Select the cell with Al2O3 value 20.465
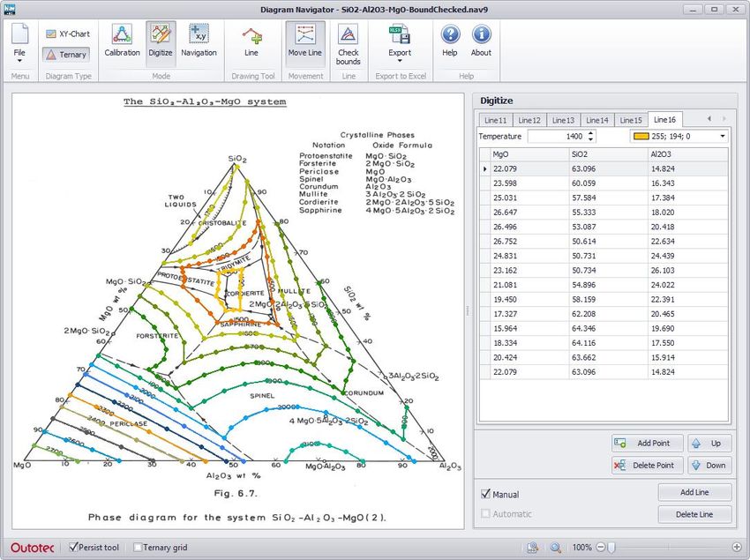The image size is (750, 560). point(688,314)
